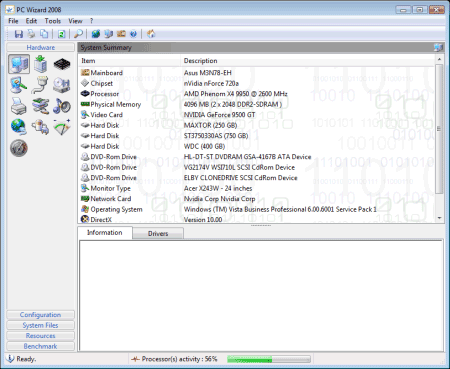Viewport: 450px width, 369px height.
Task: Click the processor activity progress bar
Action: (269, 359)
